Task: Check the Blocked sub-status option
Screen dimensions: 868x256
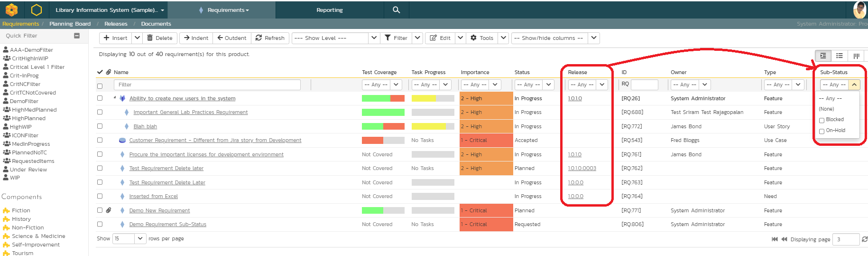Action: pos(822,120)
